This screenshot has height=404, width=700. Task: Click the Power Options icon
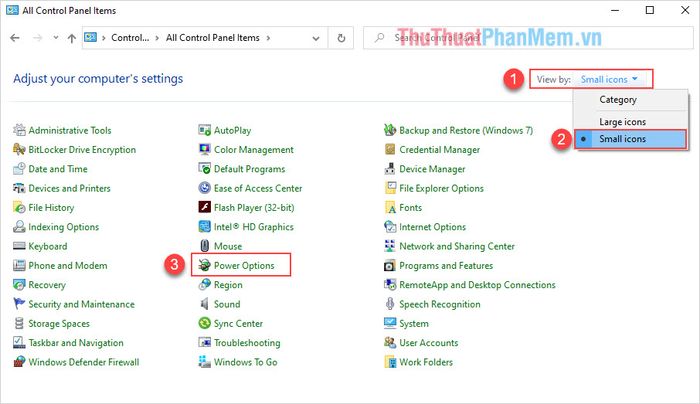(204, 265)
